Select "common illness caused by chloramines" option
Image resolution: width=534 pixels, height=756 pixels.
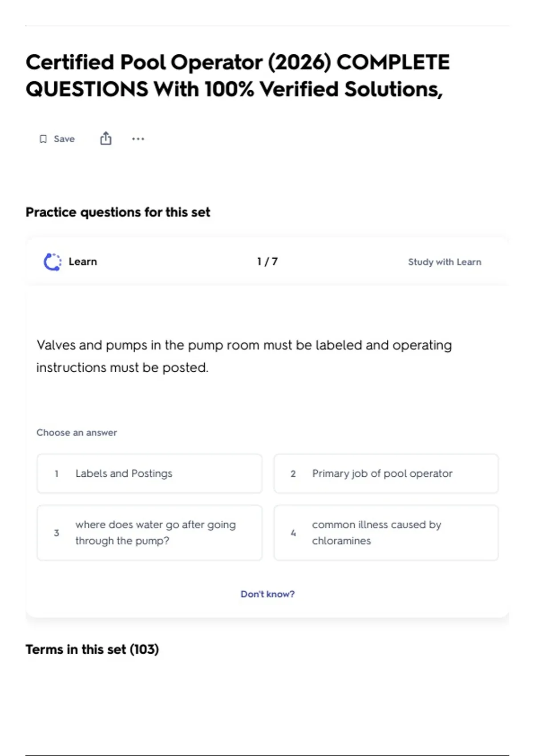376,533
